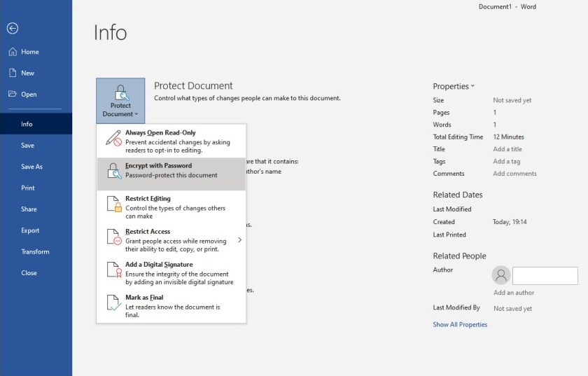Click the Protect Document heading text
588x376 pixels.
pos(193,85)
